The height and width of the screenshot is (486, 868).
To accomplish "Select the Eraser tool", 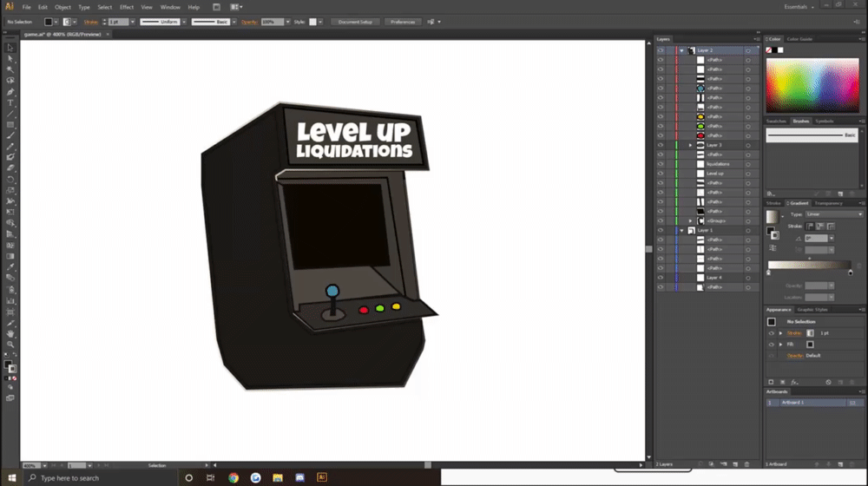I will tap(10, 168).
